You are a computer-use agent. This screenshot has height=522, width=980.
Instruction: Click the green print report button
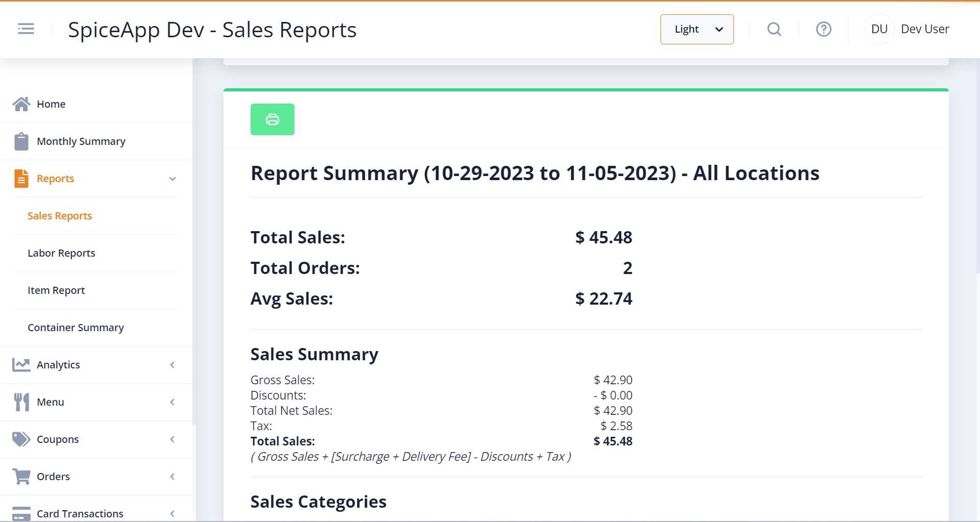[272, 119]
